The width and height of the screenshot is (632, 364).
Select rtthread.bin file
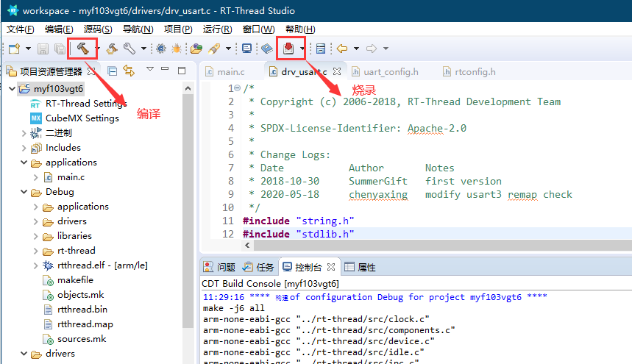(82, 310)
